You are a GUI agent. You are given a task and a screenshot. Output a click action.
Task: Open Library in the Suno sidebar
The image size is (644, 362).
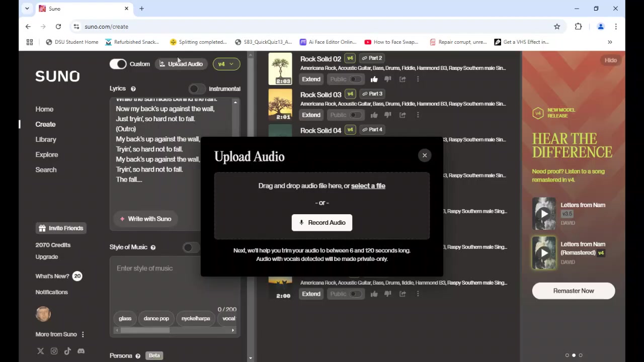tap(46, 139)
